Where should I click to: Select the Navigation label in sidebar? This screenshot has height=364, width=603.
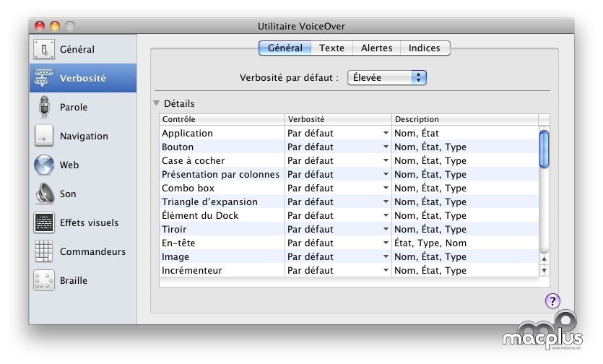click(84, 136)
